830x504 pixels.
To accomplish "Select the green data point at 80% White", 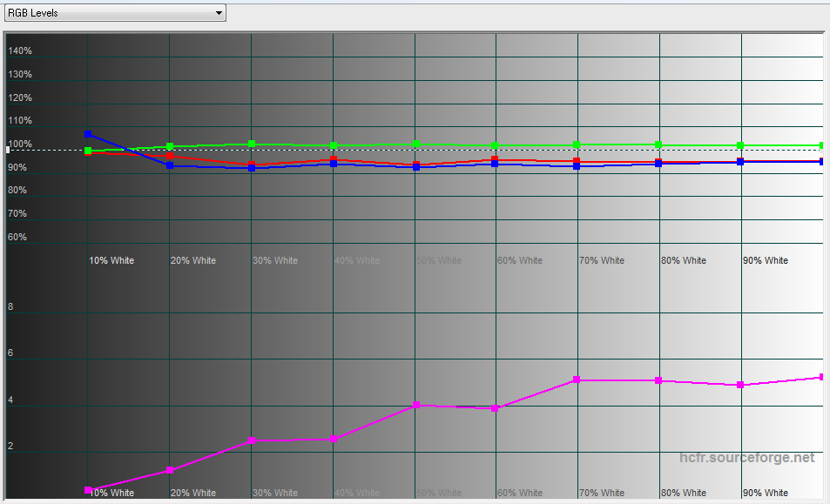I will (x=658, y=144).
